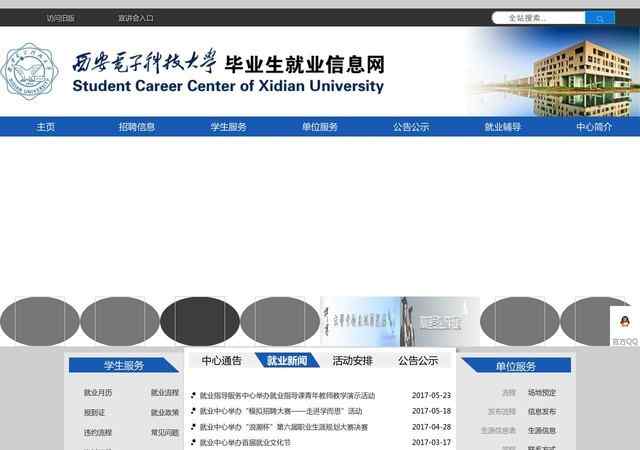
Task: Open 就业月历 under 学生服务 panel
Action: pyautogui.click(x=98, y=393)
